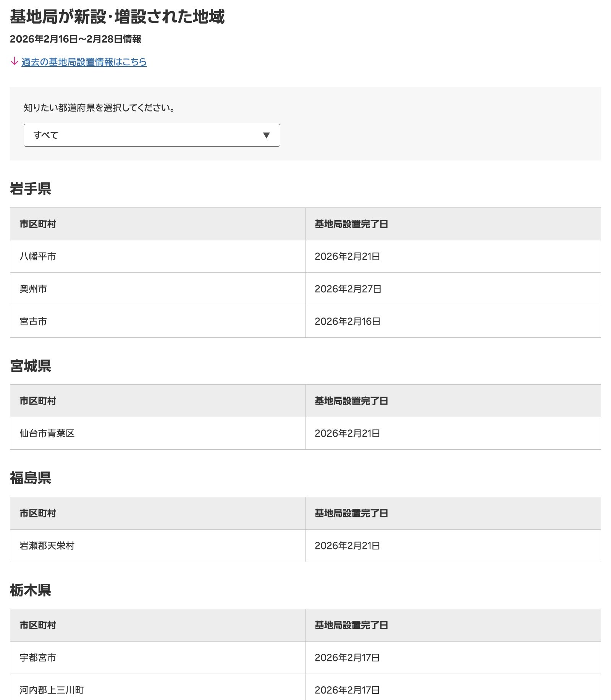Select the 八幡平市 cell
Image resolution: width=611 pixels, height=700 pixels.
tap(158, 256)
